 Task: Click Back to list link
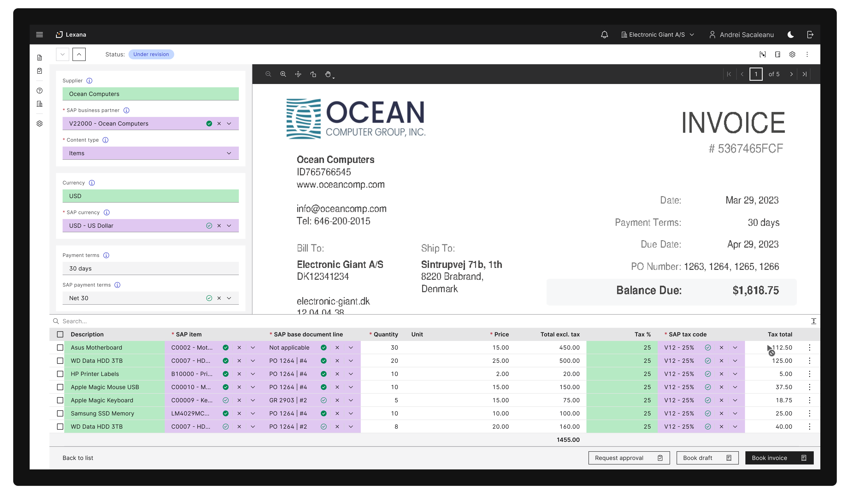point(78,458)
